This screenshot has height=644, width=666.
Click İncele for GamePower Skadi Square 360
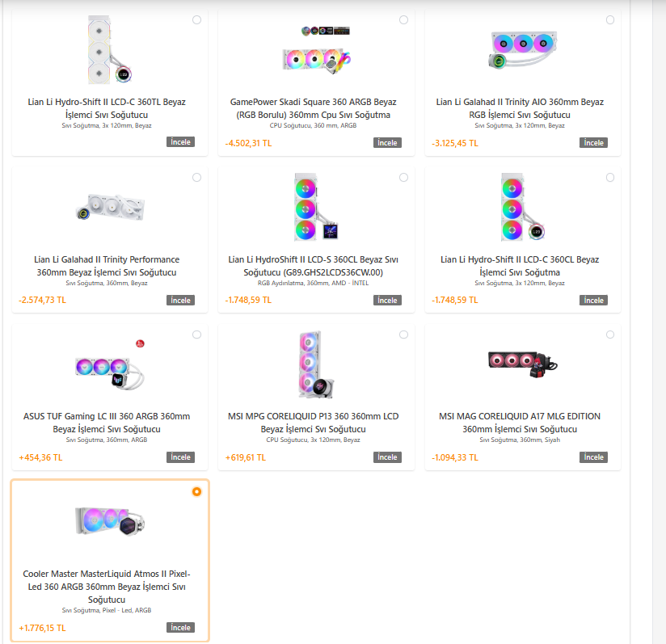[x=387, y=143]
